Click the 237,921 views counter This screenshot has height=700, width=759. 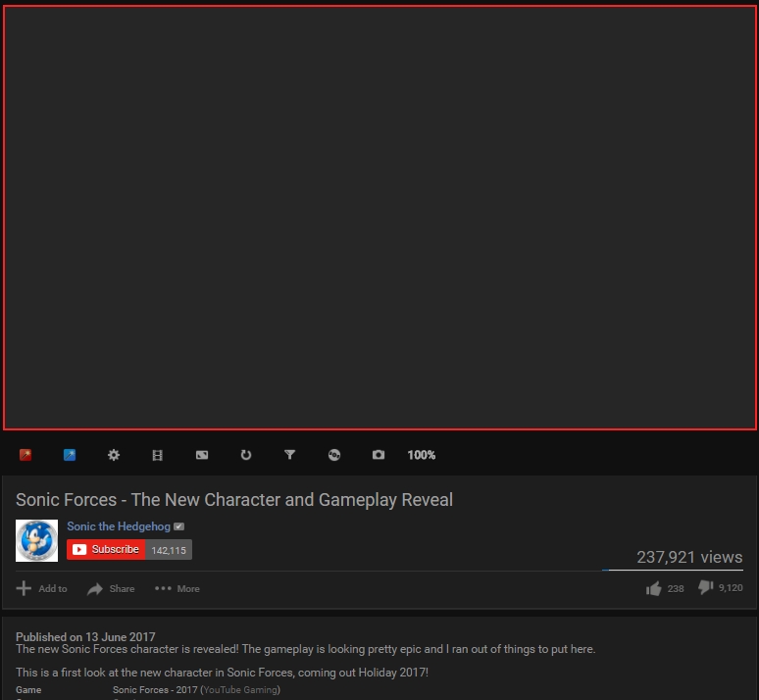[689, 557]
